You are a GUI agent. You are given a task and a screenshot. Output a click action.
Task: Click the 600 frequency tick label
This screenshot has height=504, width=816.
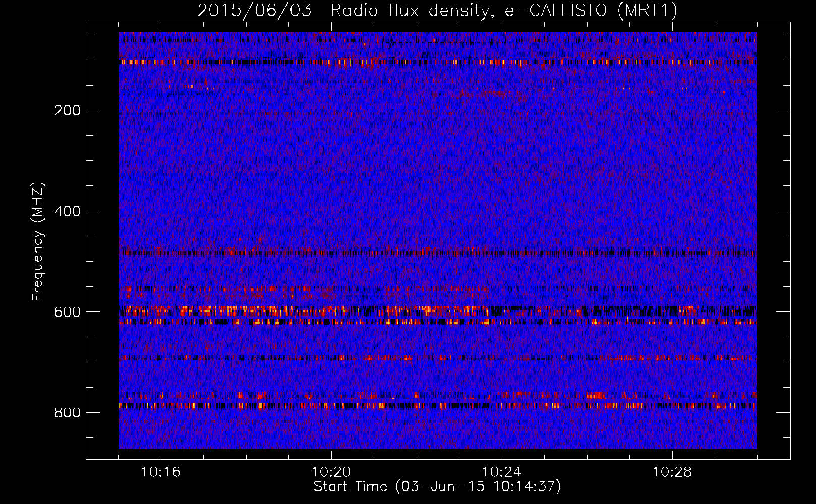(68, 312)
